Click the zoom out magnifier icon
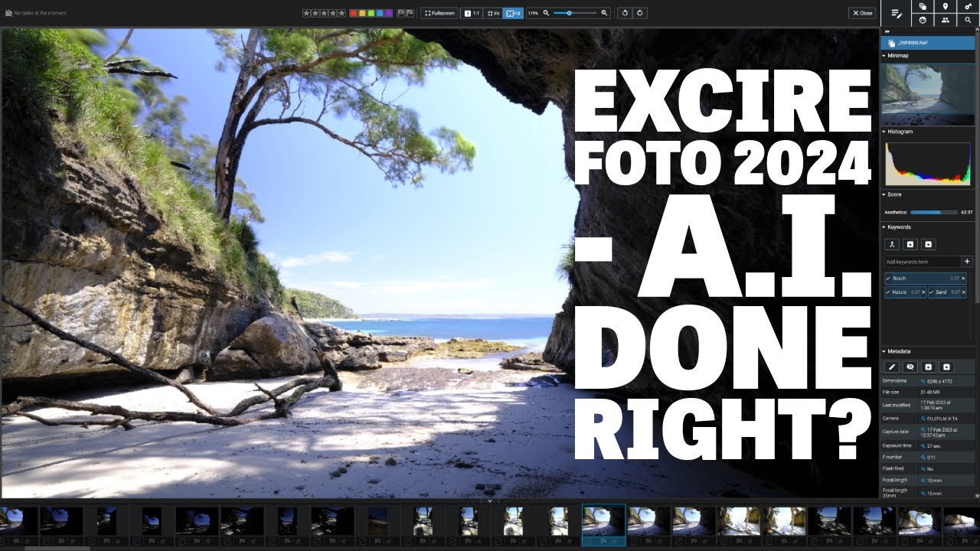Image resolution: width=980 pixels, height=551 pixels. tap(546, 13)
